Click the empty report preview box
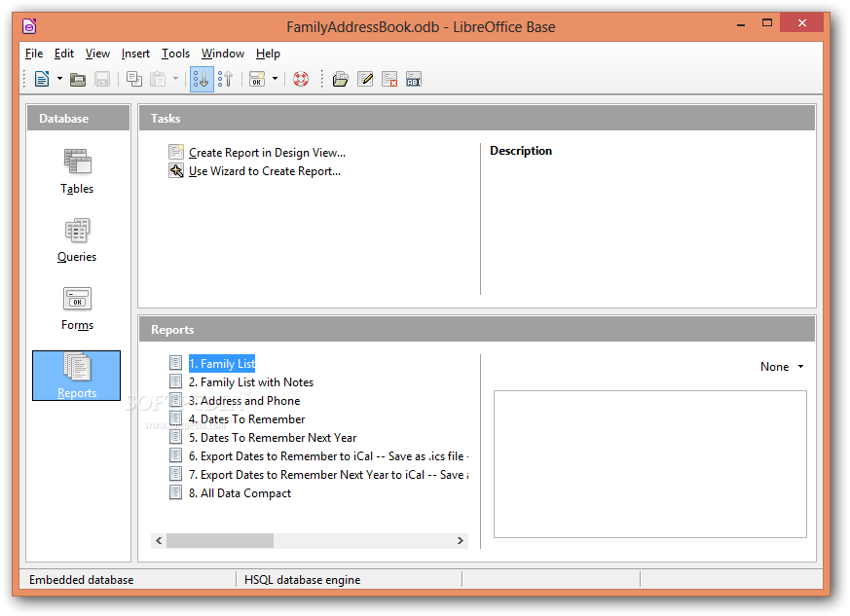The height and width of the screenshot is (616, 850). (650, 464)
